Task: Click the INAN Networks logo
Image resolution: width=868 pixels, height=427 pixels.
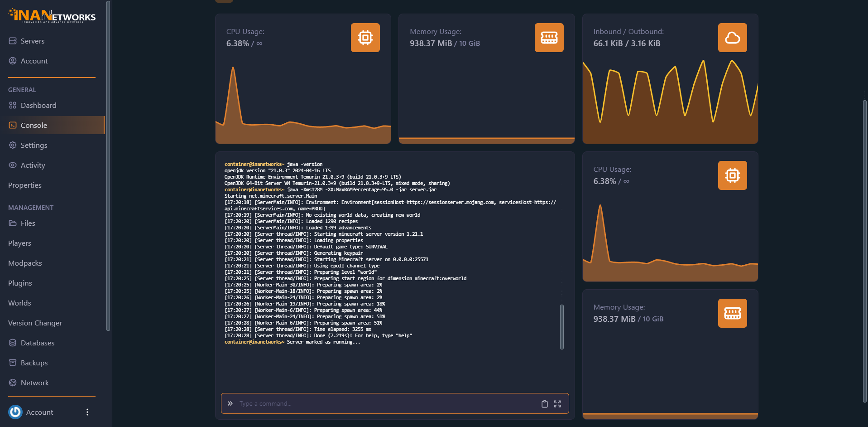Action: point(52,16)
